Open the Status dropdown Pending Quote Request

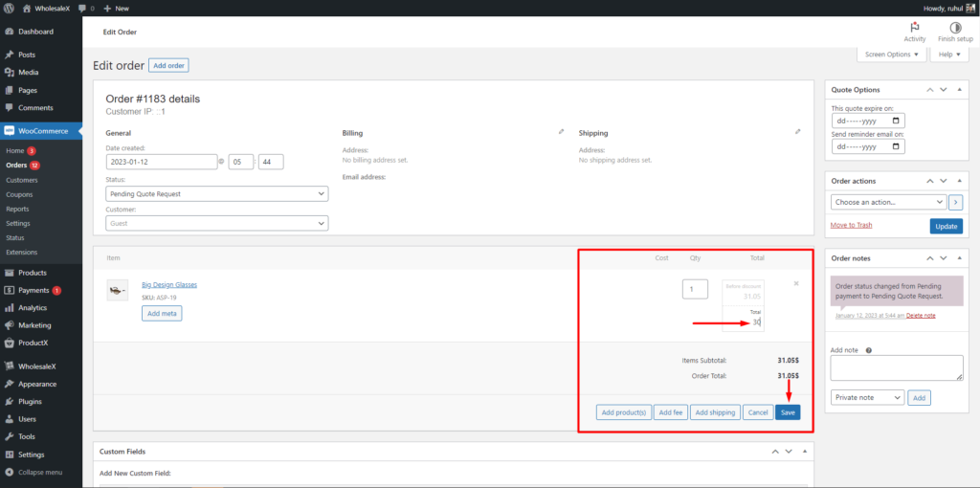click(x=217, y=193)
